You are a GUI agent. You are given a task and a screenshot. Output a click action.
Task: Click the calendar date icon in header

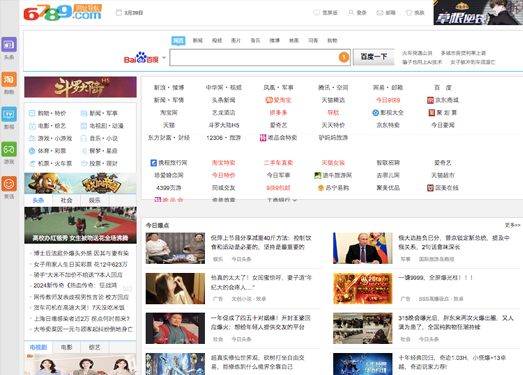pos(119,13)
